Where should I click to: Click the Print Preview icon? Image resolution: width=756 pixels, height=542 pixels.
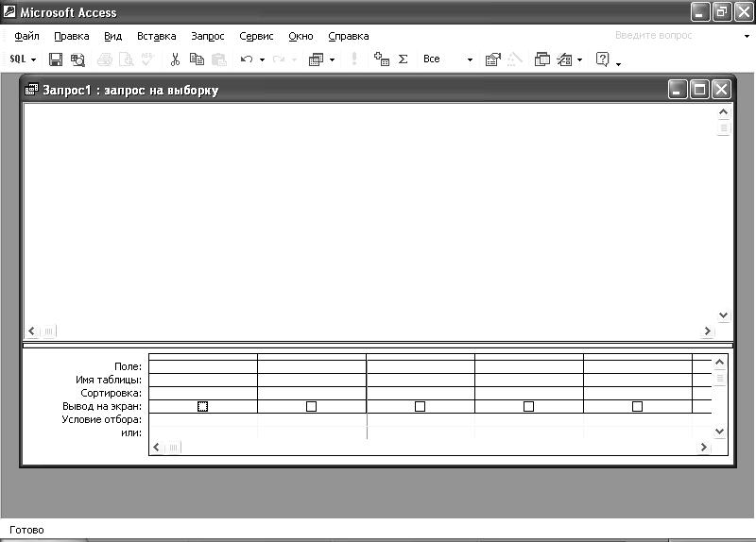[x=126, y=59]
